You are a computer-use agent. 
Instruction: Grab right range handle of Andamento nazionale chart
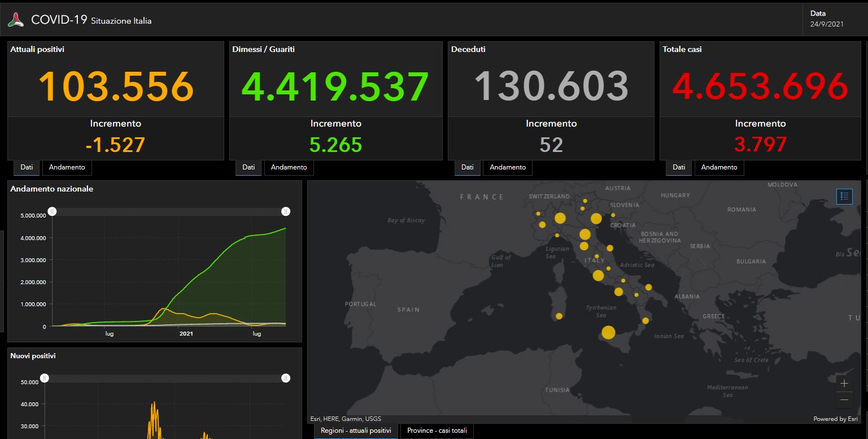286,211
